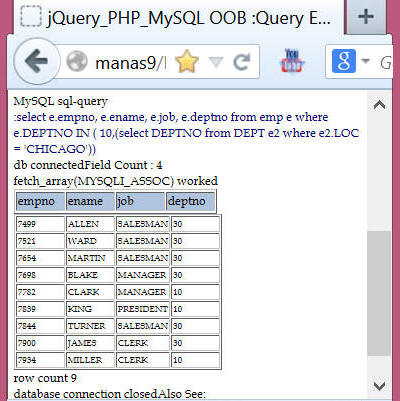Click cell 7654
This screenshot has width=400, height=401.
coord(40,258)
